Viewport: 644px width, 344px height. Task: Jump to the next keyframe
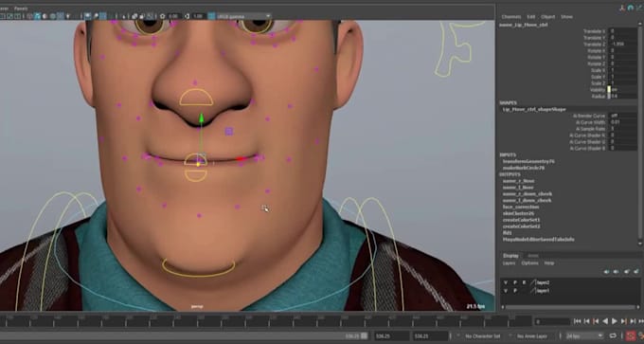coord(623,321)
